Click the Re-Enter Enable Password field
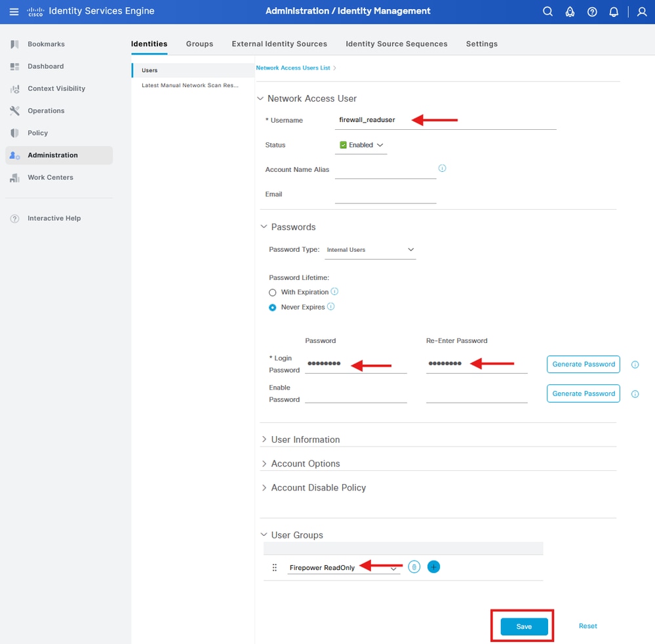Screen dimensions: 655x644 point(477,395)
